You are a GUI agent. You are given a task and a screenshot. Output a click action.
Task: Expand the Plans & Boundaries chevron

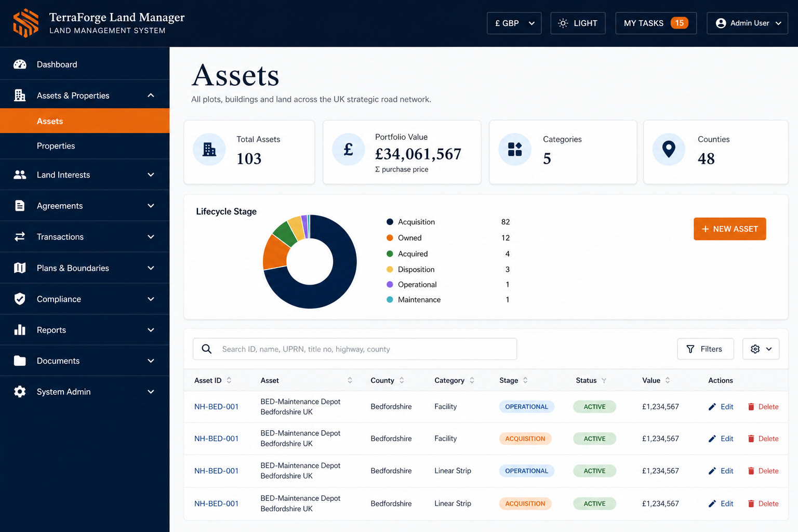pos(151,268)
